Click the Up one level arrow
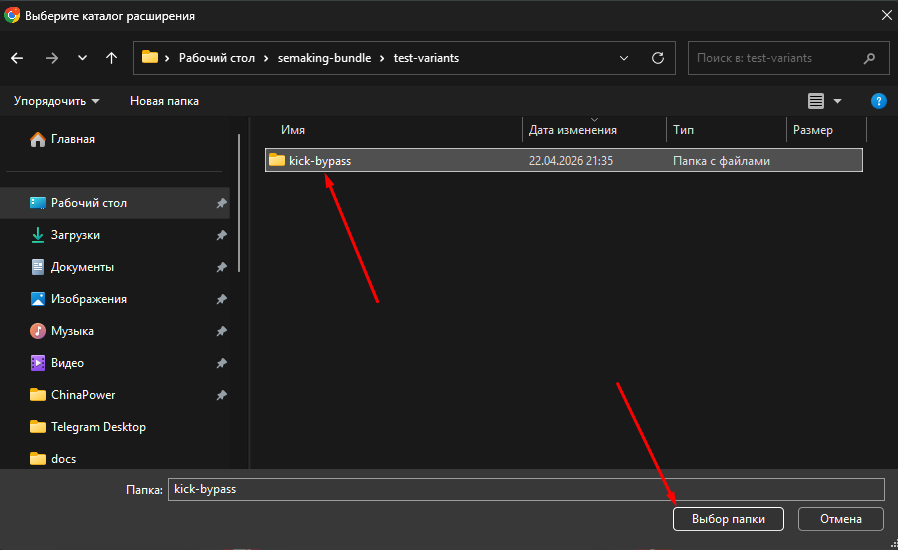This screenshot has width=898, height=550. [x=112, y=58]
